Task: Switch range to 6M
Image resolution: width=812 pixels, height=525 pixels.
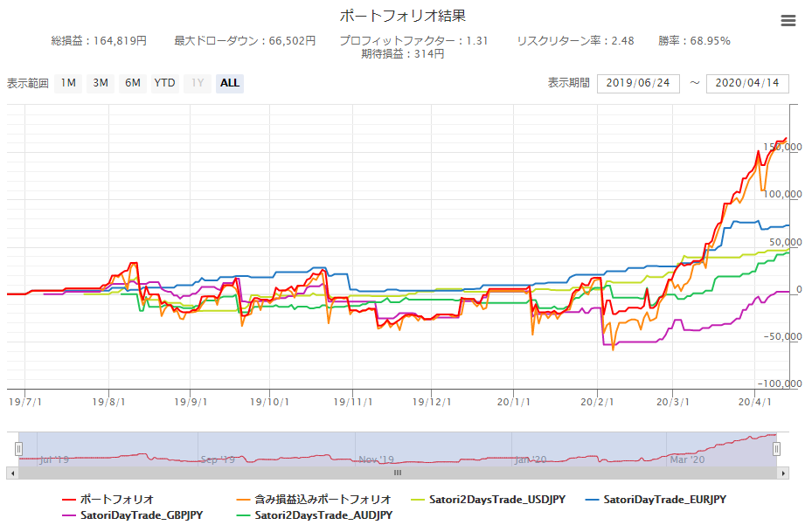Action: (x=132, y=83)
